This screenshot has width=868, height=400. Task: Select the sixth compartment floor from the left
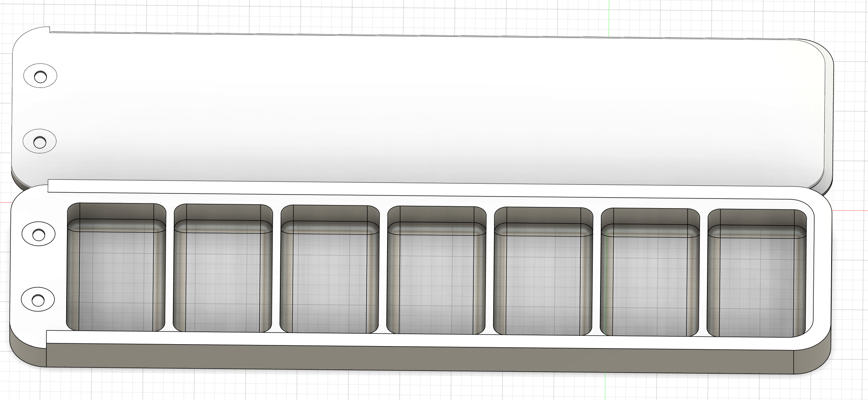pos(650,286)
